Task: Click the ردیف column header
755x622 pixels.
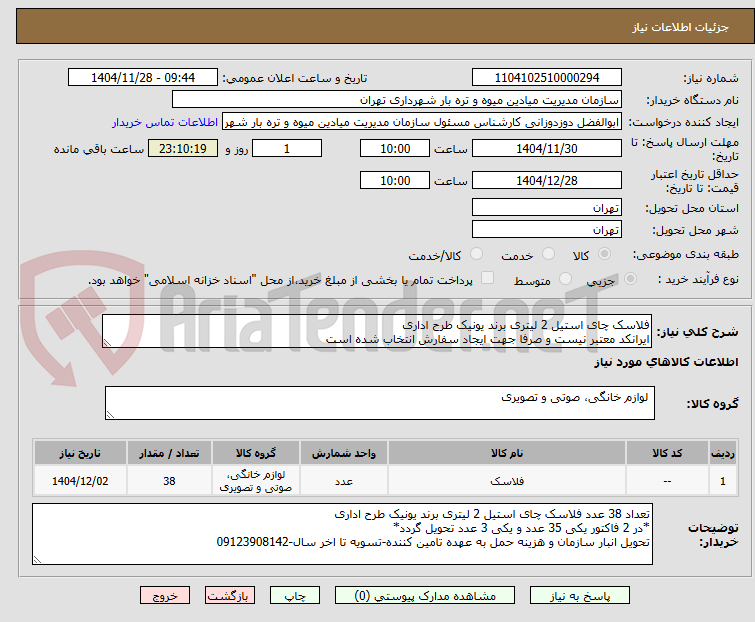Action: tap(723, 453)
